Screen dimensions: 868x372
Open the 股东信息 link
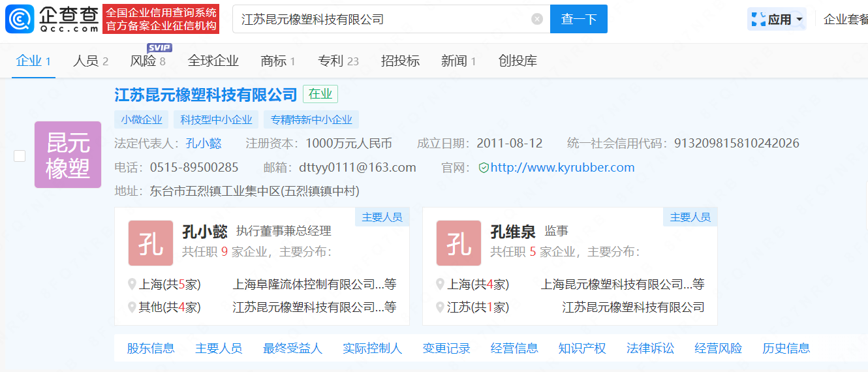coord(151,349)
